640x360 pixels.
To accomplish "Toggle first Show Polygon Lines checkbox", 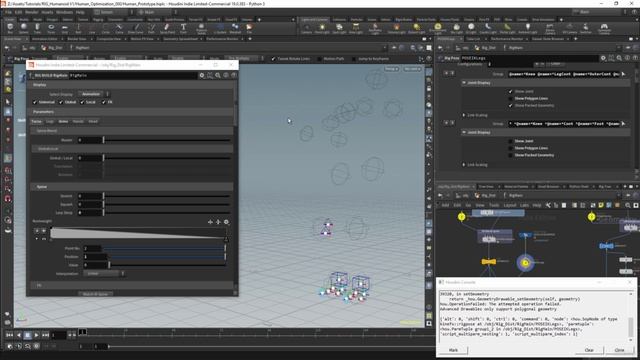I will [510, 98].
